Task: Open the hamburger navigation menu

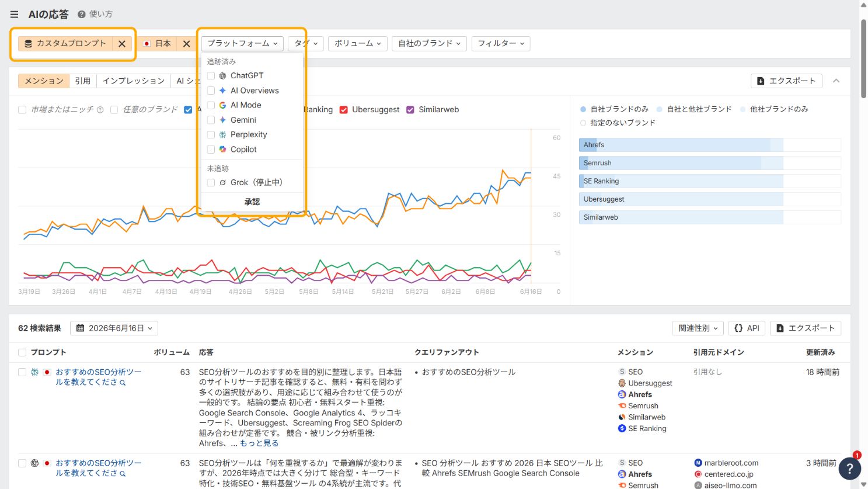Action: [14, 14]
